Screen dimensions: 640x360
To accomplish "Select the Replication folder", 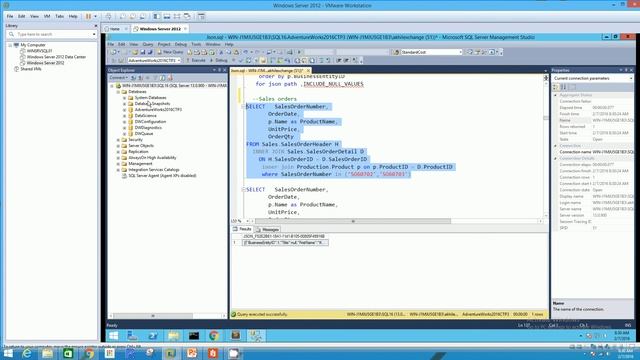I will coord(138,151).
